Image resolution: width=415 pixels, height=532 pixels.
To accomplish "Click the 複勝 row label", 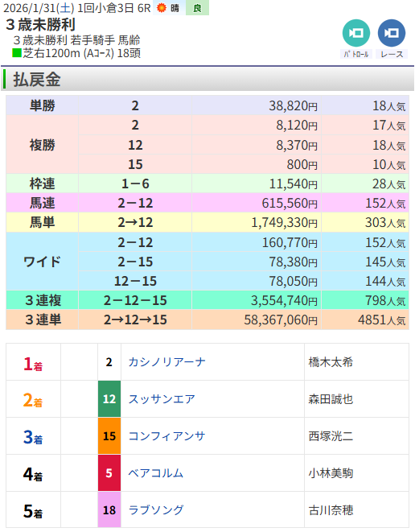I will tap(43, 145).
